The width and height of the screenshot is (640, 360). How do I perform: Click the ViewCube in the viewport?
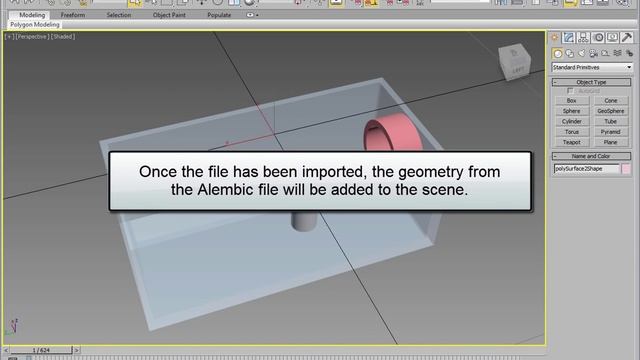[515, 61]
